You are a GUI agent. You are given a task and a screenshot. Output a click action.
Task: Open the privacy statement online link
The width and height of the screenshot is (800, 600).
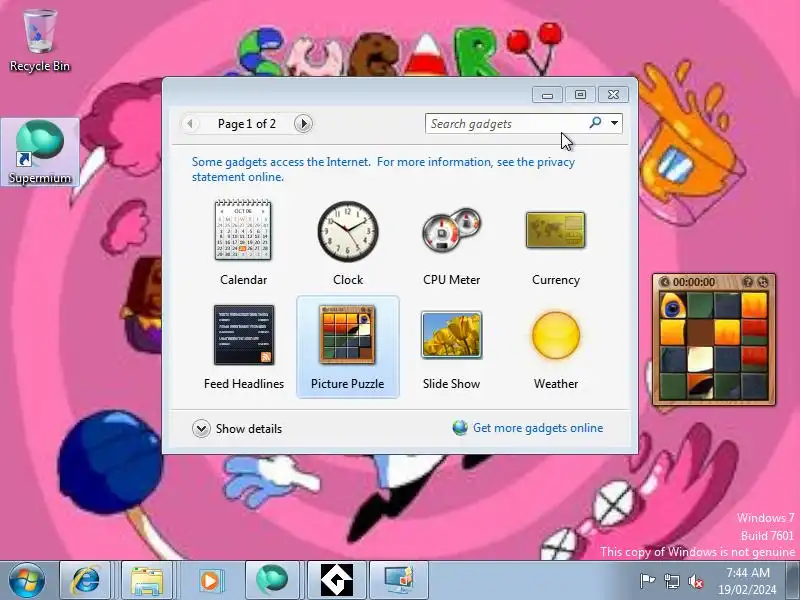(x=383, y=169)
